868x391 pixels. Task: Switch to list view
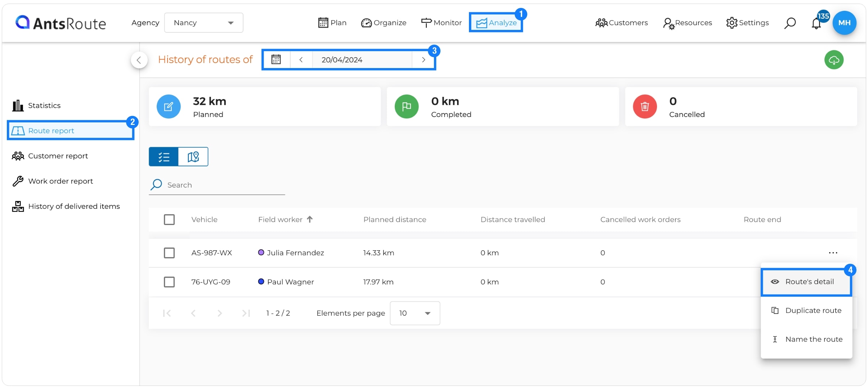164,157
